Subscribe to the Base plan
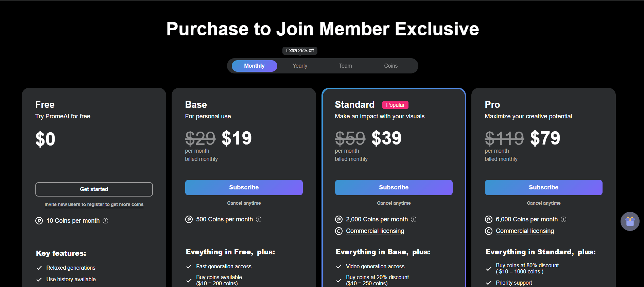The image size is (644, 287). [x=243, y=187]
